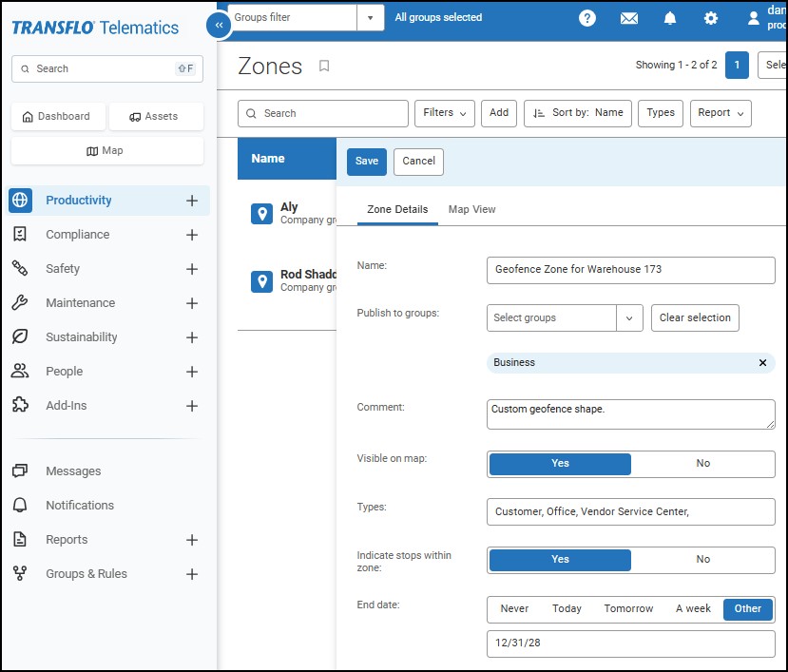Open the settings gear icon
This screenshot has width=788, height=672.
(x=711, y=18)
